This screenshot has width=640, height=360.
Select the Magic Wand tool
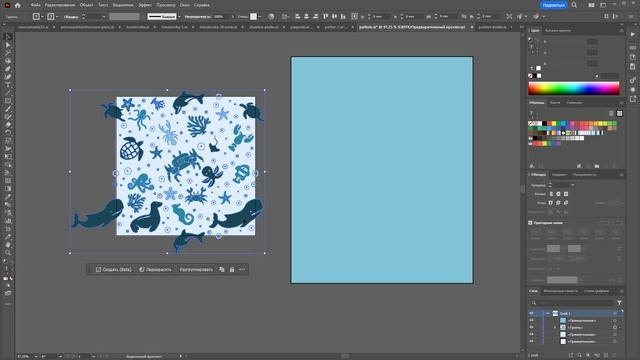click(x=8, y=53)
